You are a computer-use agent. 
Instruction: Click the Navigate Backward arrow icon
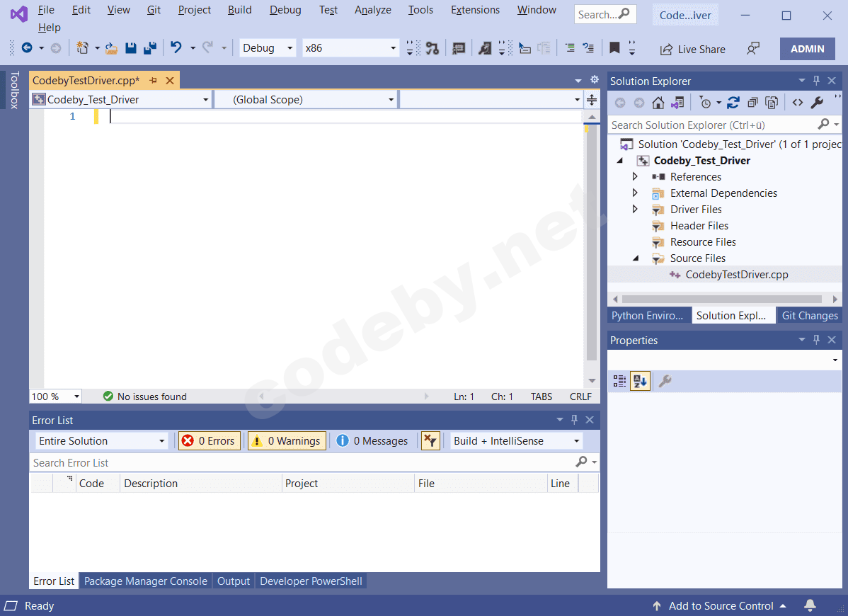click(26, 48)
